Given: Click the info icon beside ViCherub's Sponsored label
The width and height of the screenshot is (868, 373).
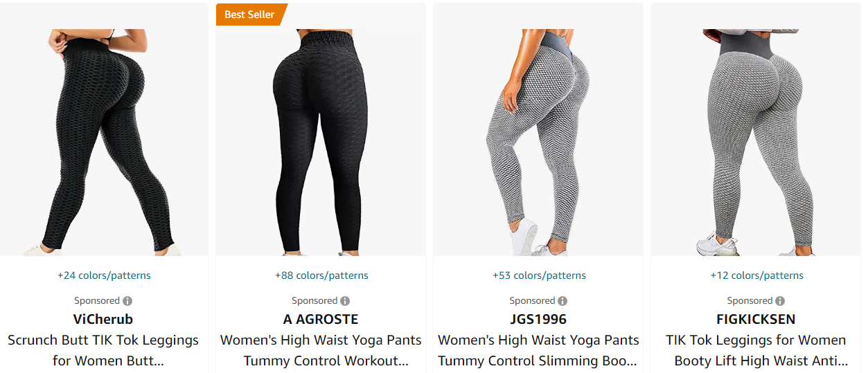Looking at the screenshot, I should pos(127,301).
